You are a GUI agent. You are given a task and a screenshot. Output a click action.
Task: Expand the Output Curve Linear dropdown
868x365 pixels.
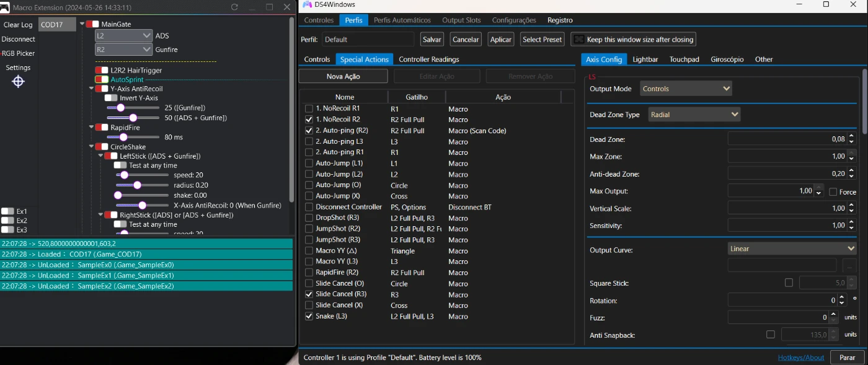(x=792, y=248)
